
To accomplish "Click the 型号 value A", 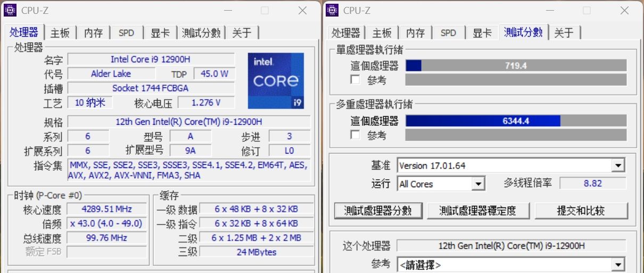I will tap(191, 136).
